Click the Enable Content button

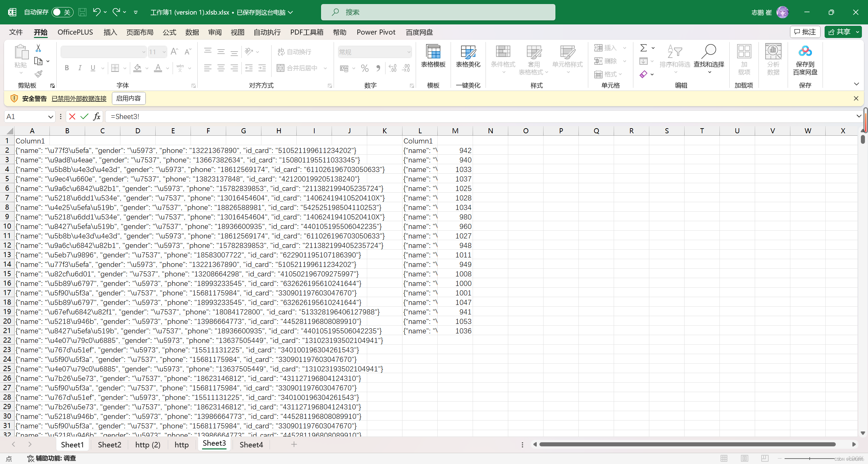129,98
